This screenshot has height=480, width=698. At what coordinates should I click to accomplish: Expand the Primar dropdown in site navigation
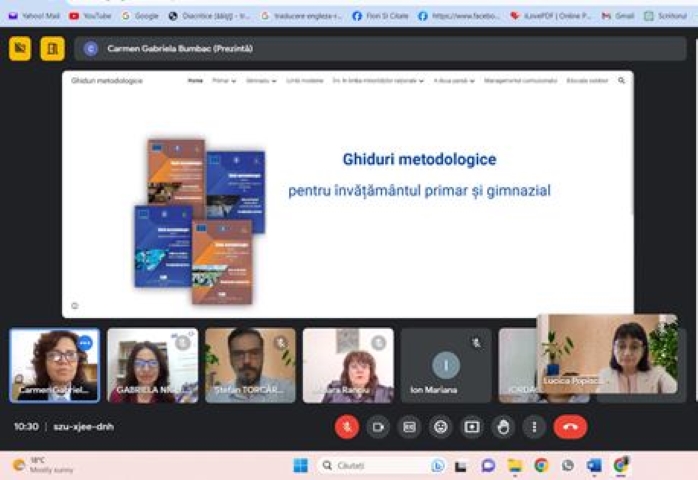tap(223, 80)
